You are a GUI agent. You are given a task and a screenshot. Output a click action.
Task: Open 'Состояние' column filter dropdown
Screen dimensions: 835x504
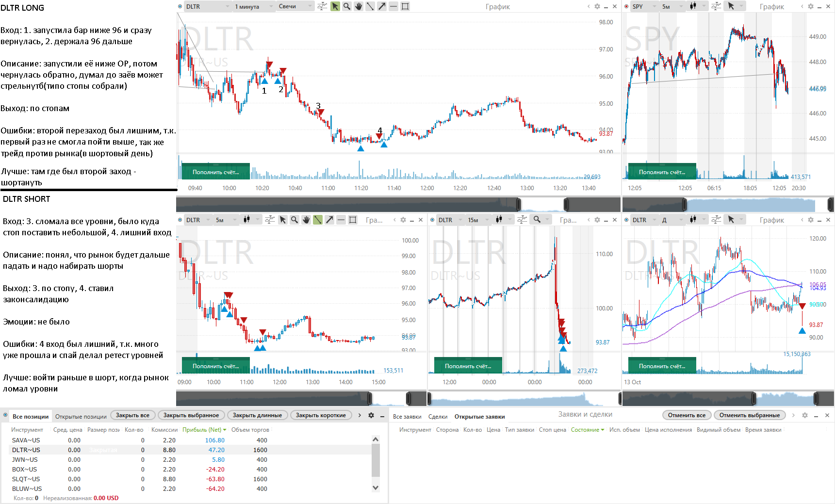(x=602, y=430)
